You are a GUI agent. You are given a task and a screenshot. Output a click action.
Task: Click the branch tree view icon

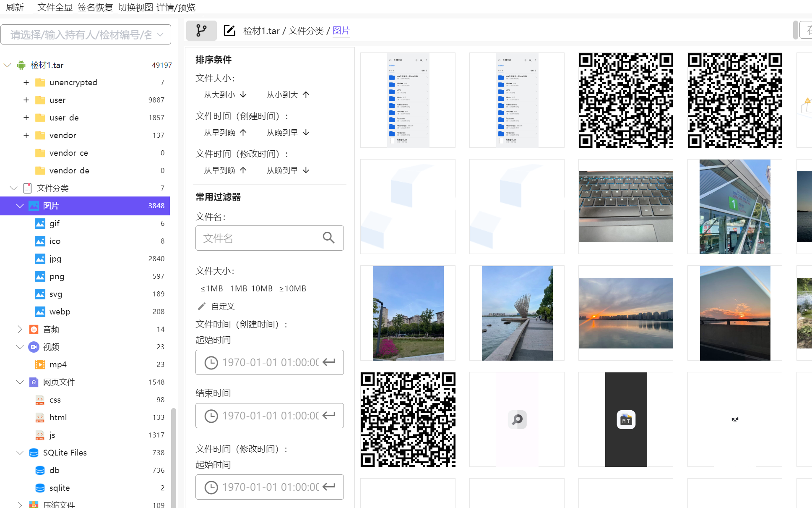[x=201, y=31]
